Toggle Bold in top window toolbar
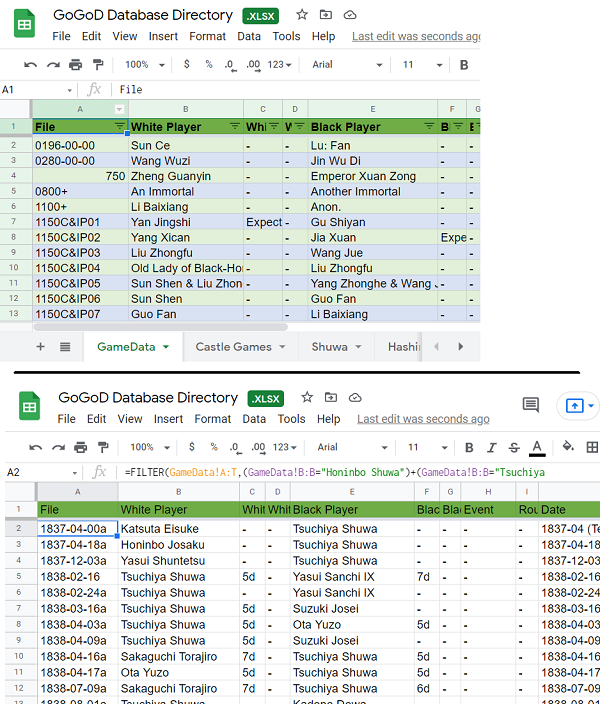This screenshot has width=600, height=704. (x=464, y=65)
